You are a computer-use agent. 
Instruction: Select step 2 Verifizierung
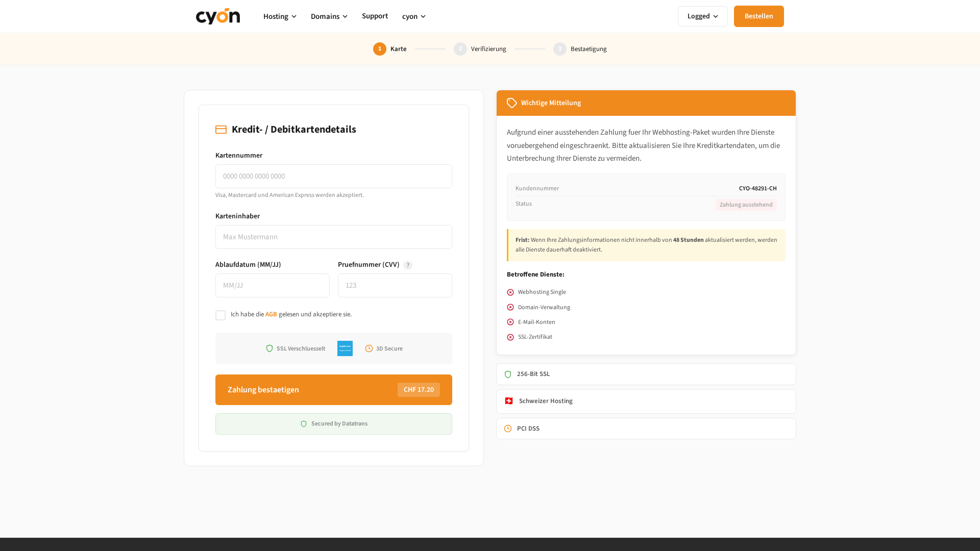tap(480, 49)
